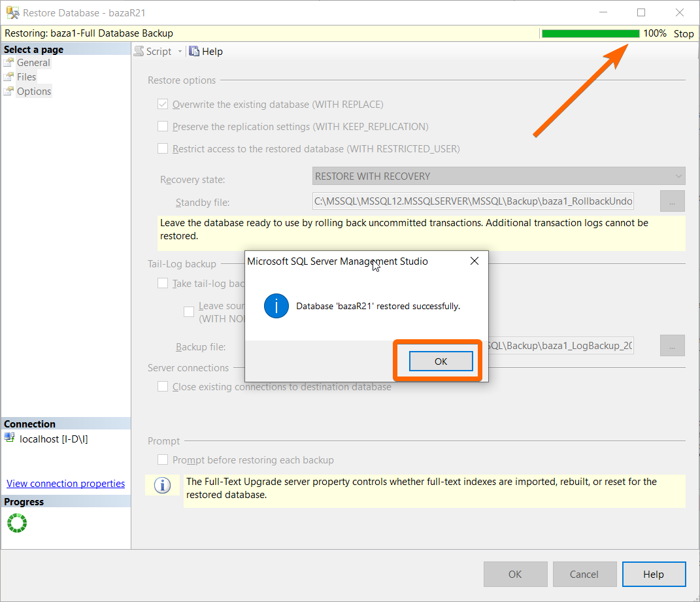Click the 'restored successfully' message text

[418, 306]
